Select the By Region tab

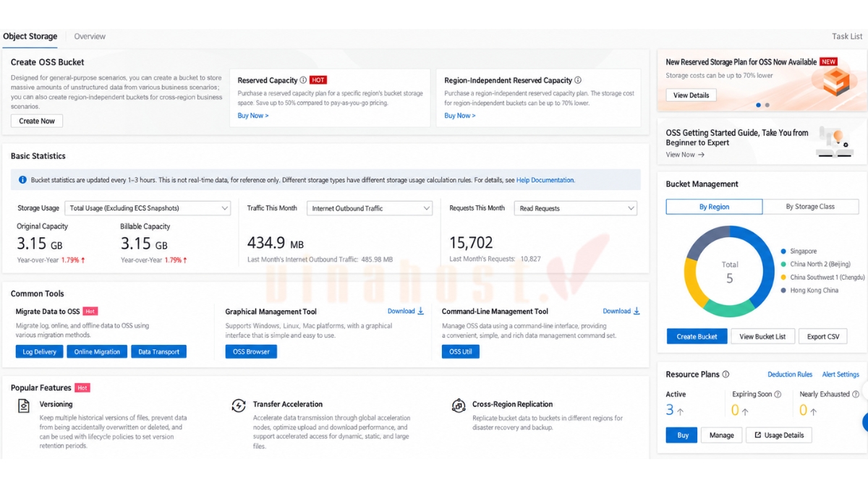(714, 207)
